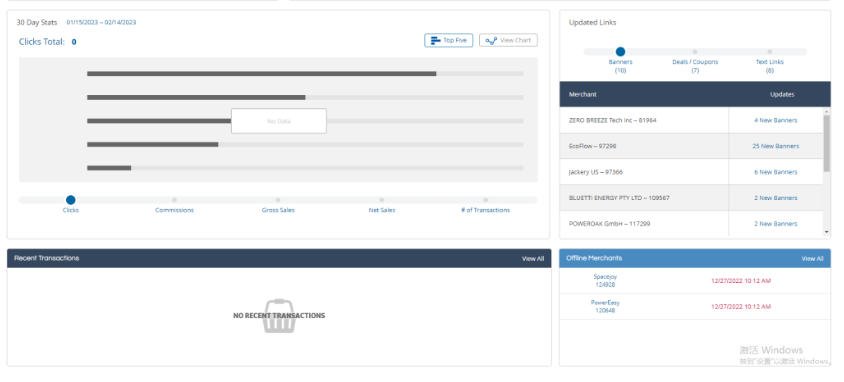Viewport: 844px width, 382px height.
Task: Click PowerEasy's 12/27/2022 10:12 AM timestamp
Action: click(x=741, y=307)
